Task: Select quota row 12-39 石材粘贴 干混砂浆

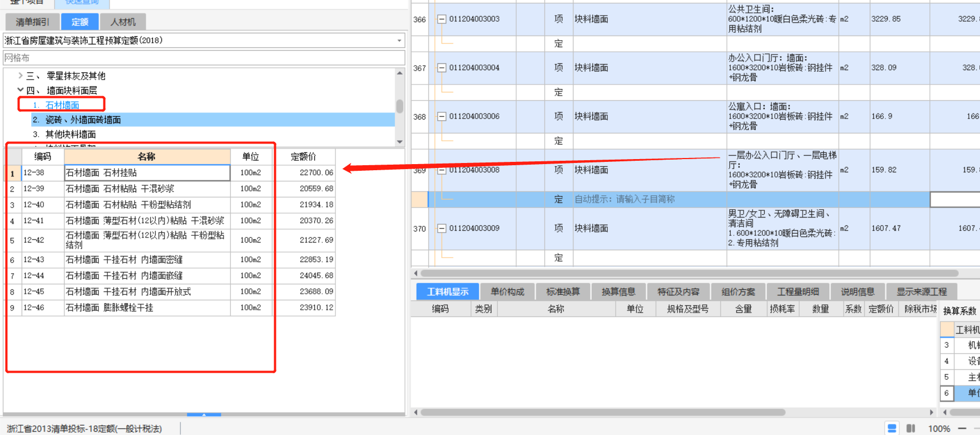Action: pos(147,189)
